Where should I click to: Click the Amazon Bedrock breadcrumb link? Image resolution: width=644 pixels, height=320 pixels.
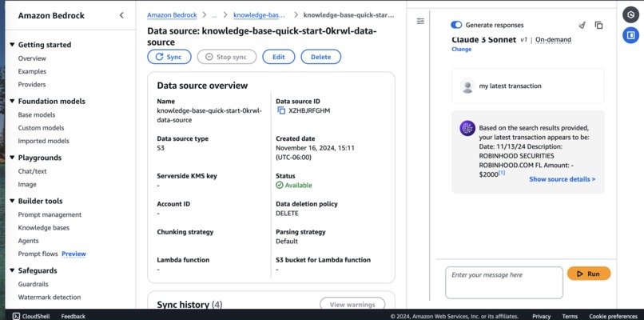(x=172, y=15)
